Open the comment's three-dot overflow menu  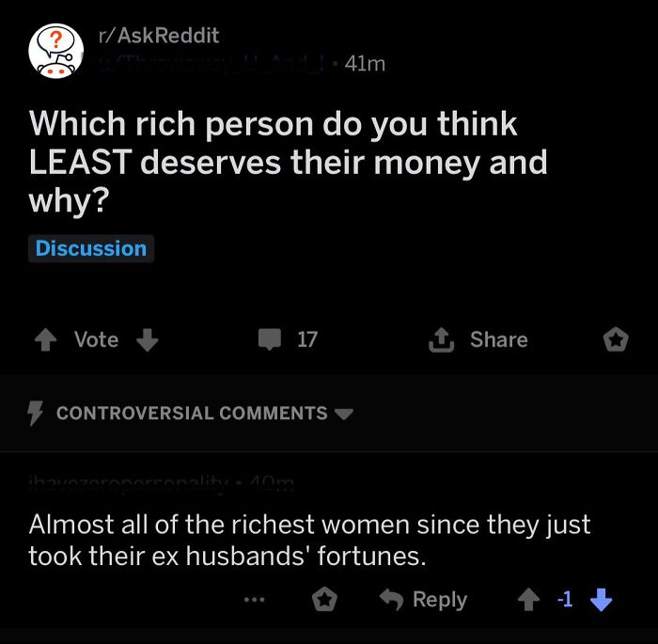click(255, 600)
